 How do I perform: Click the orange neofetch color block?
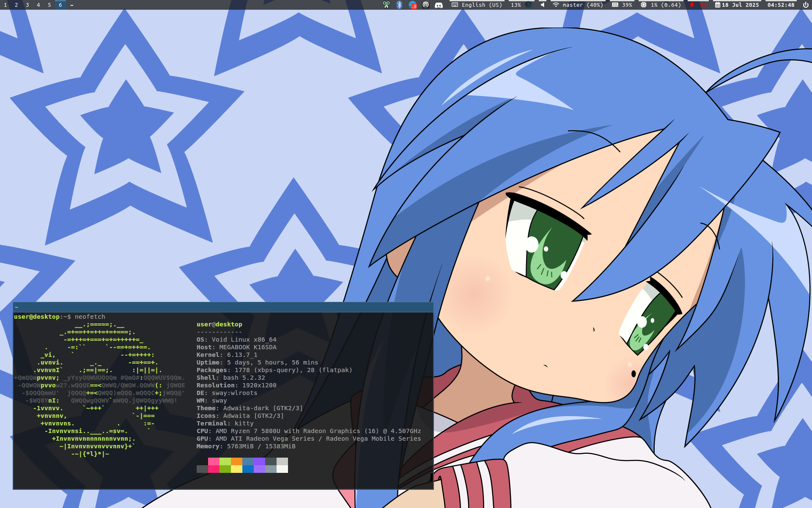click(236, 461)
